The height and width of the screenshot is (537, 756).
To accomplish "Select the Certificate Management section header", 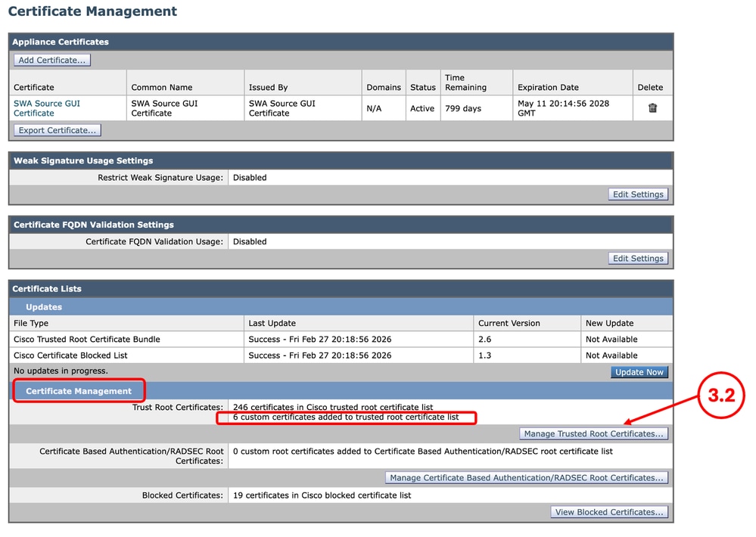I will click(78, 391).
